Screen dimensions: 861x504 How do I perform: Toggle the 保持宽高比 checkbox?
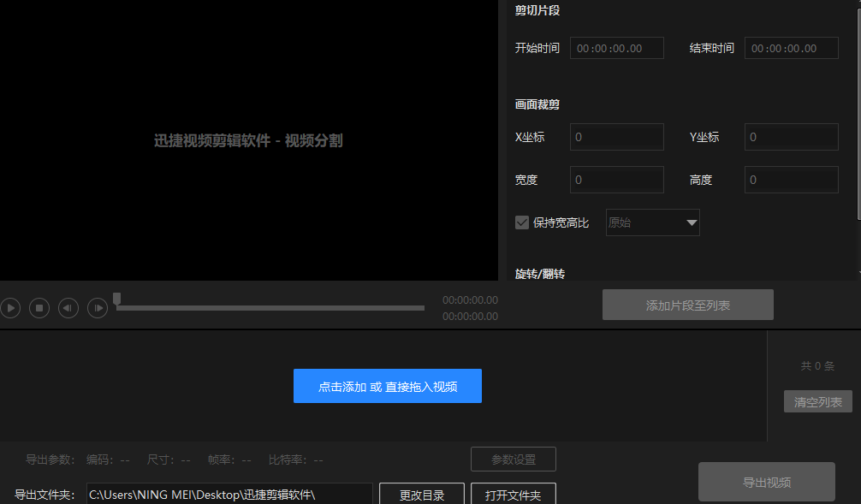522,222
